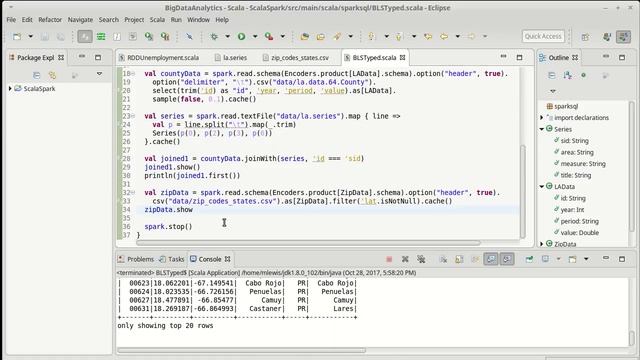The height and width of the screenshot is (360, 640).
Task: Open the Run configurations dropdown arrow
Action: [x=255, y=37]
